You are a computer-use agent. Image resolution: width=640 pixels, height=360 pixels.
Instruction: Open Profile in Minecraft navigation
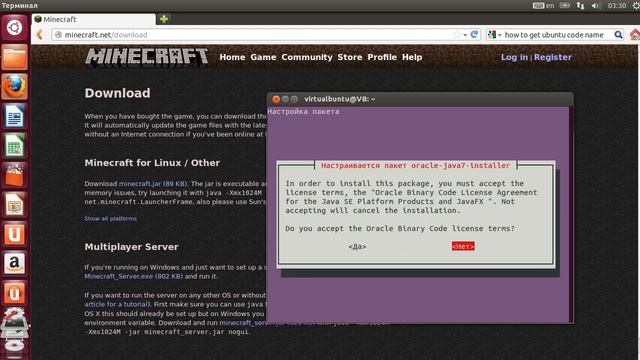[382, 57]
